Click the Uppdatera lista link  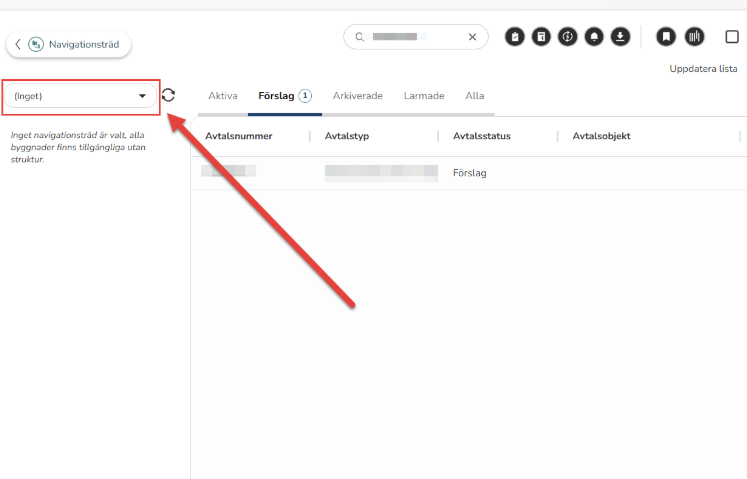(x=703, y=69)
